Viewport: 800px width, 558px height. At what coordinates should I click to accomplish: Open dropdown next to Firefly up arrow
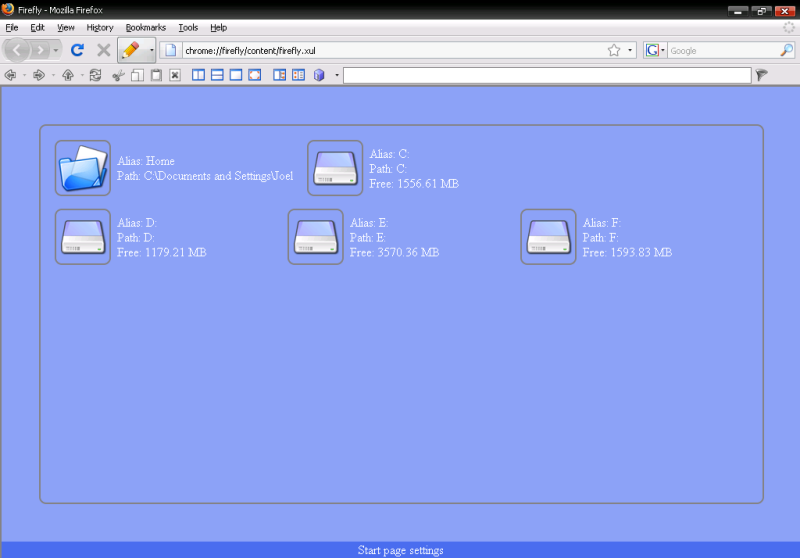click(x=82, y=75)
